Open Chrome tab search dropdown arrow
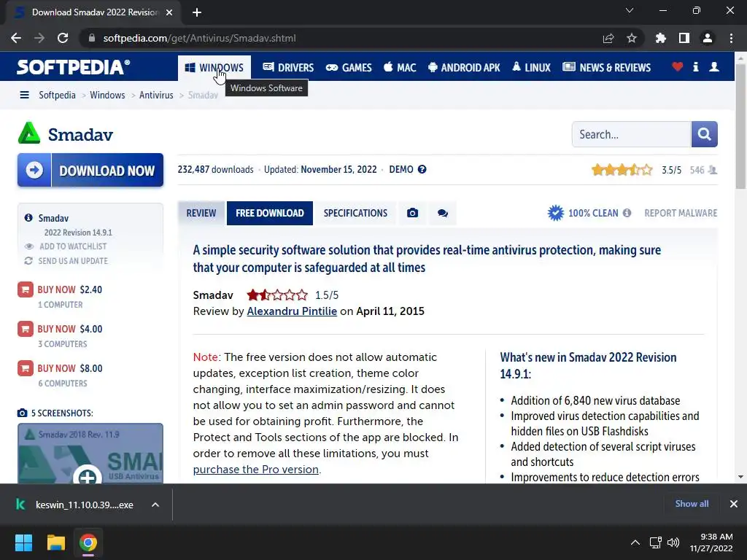Image resolution: width=747 pixels, height=560 pixels. (x=630, y=10)
